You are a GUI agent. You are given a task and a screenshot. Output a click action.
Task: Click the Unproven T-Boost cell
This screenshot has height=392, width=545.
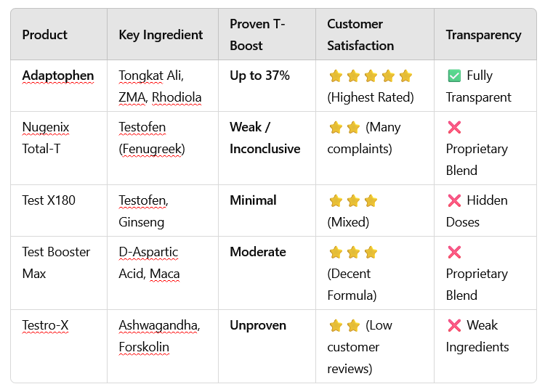(x=258, y=325)
